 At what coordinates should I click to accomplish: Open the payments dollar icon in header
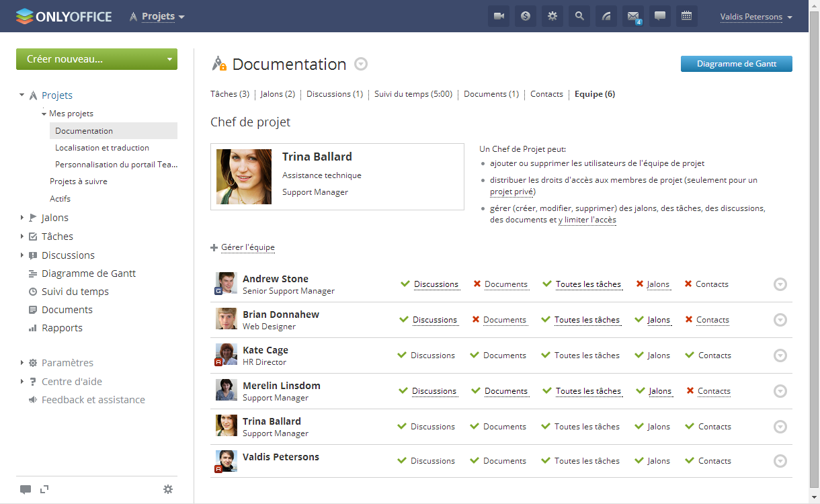click(526, 16)
